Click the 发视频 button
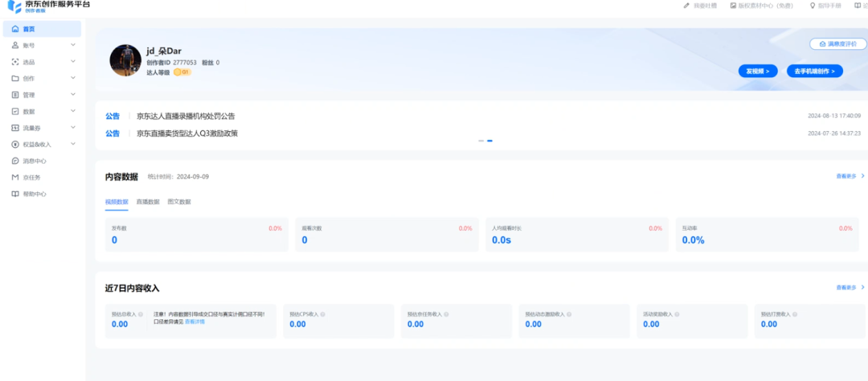 (758, 71)
